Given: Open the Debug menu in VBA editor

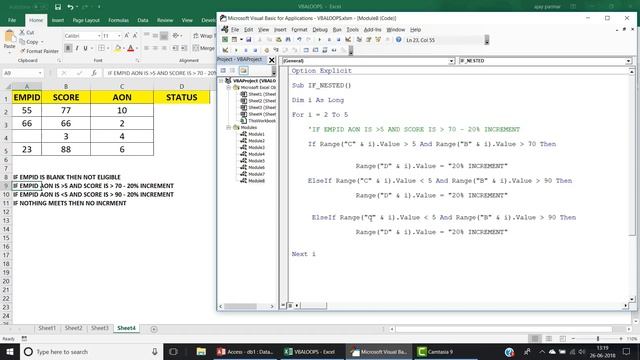Looking at the screenshot, I should coord(320,29).
